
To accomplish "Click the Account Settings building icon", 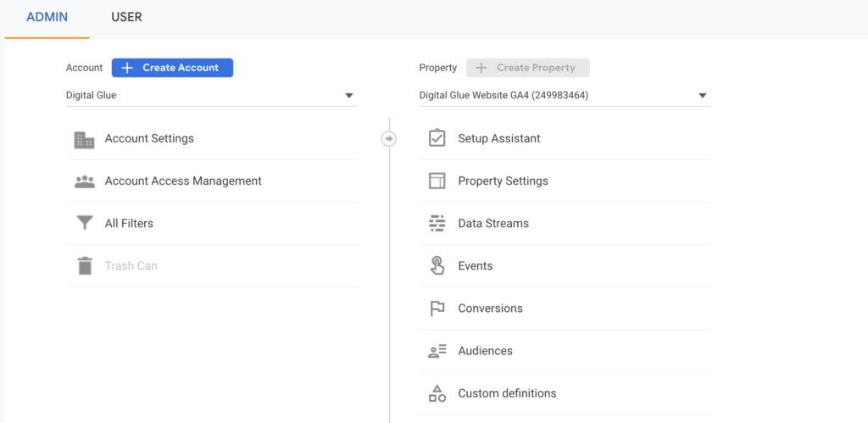I will [x=85, y=139].
